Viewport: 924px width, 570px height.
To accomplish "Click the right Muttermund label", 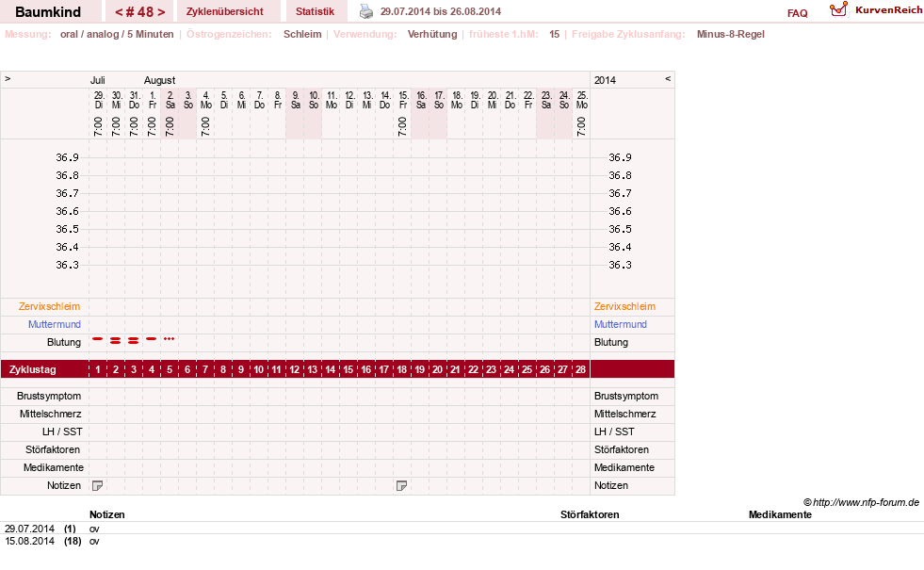I will pos(621,324).
